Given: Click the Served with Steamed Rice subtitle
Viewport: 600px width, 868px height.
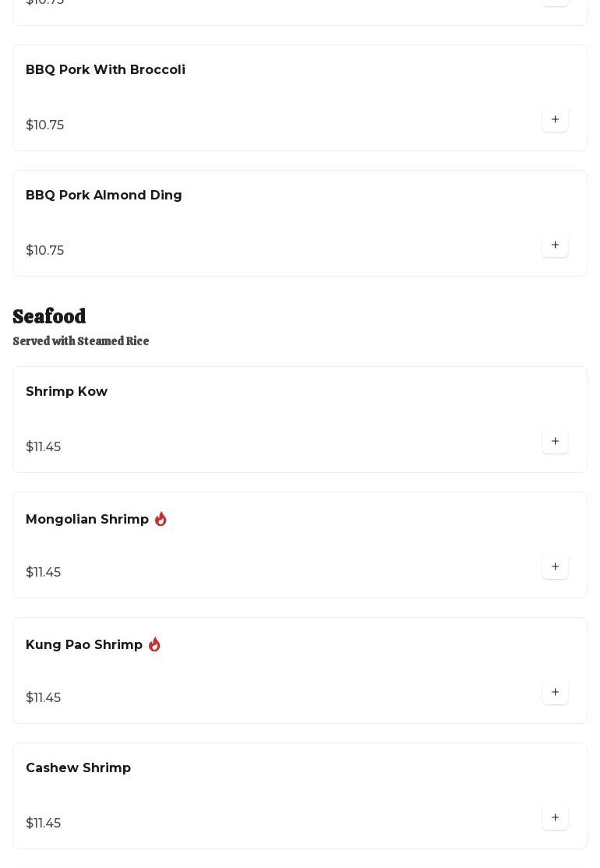Looking at the screenshot, I should tap(80, 341).
